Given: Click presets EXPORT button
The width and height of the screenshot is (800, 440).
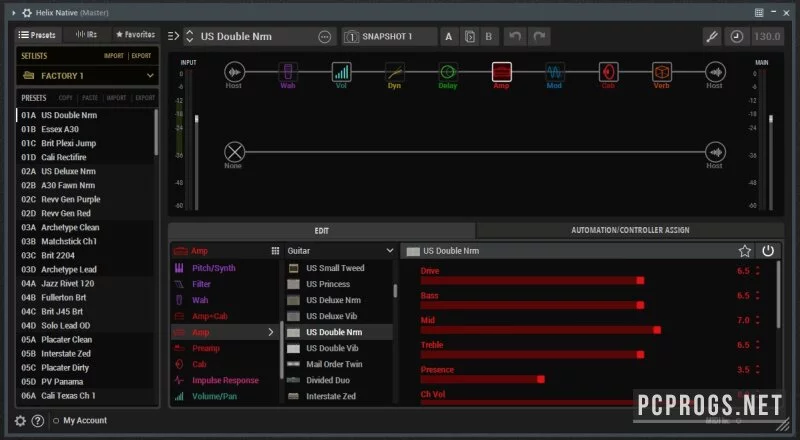Looking at the screenshot, I should 145,97.
